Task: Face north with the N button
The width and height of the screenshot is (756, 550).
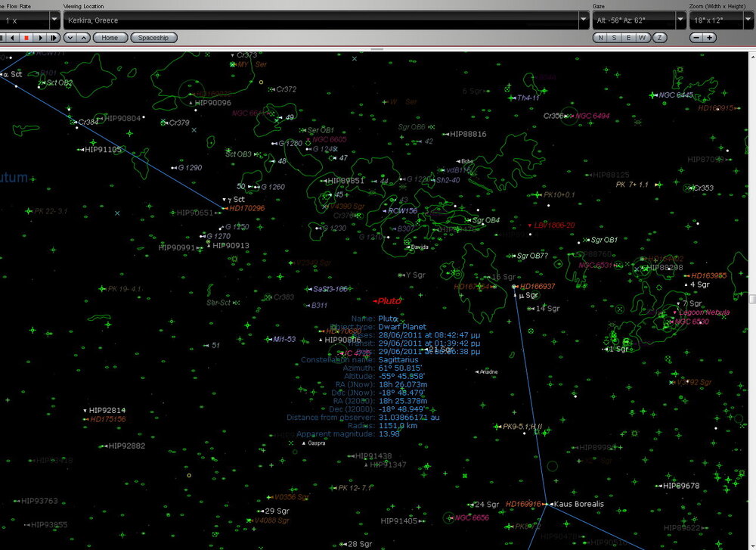Action: point(600,38)
